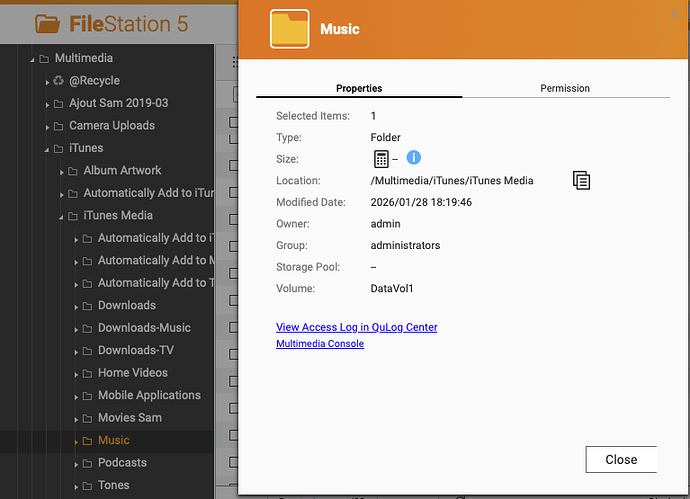Viewport: 690px width, 499px height.
Task: Collapse the iTunes Media tree node
Action: coord(61,216)
